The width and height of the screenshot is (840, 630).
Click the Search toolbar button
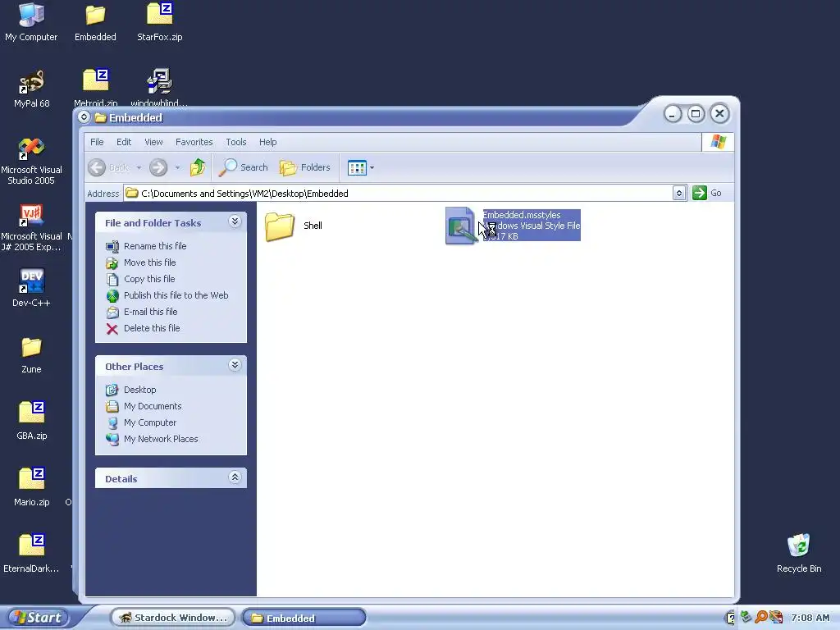(x=243, y=167)
